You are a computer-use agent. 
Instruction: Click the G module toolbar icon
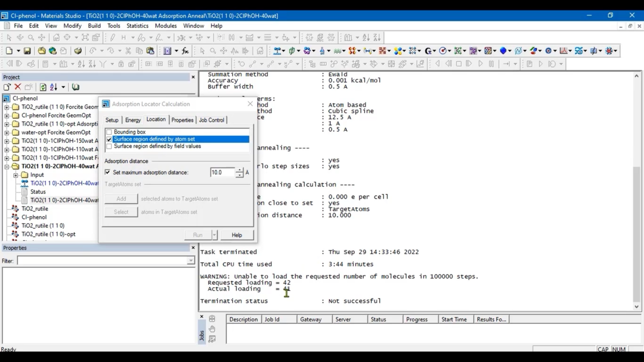428,51
